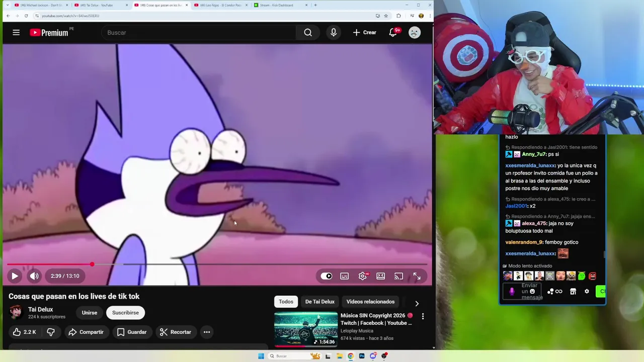Open video settings gear
The width and height of the screenshot is (644, 362).
(x=363, y=276)
